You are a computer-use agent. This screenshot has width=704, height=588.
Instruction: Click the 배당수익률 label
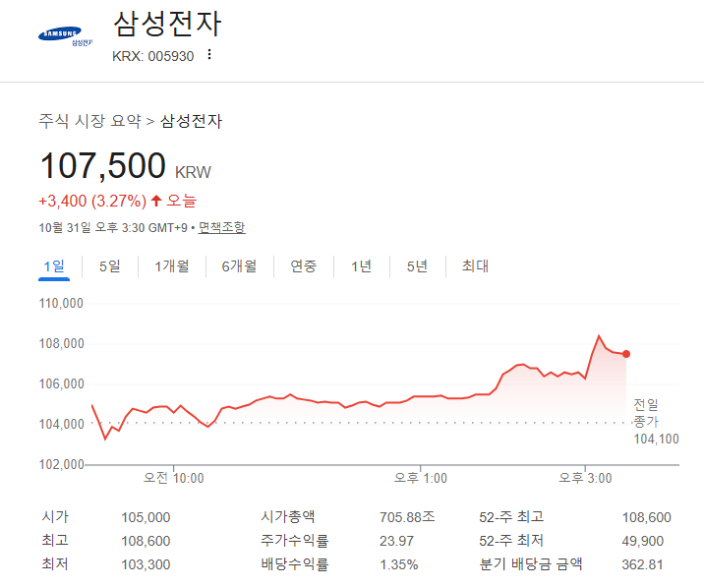tap(295, 563)
